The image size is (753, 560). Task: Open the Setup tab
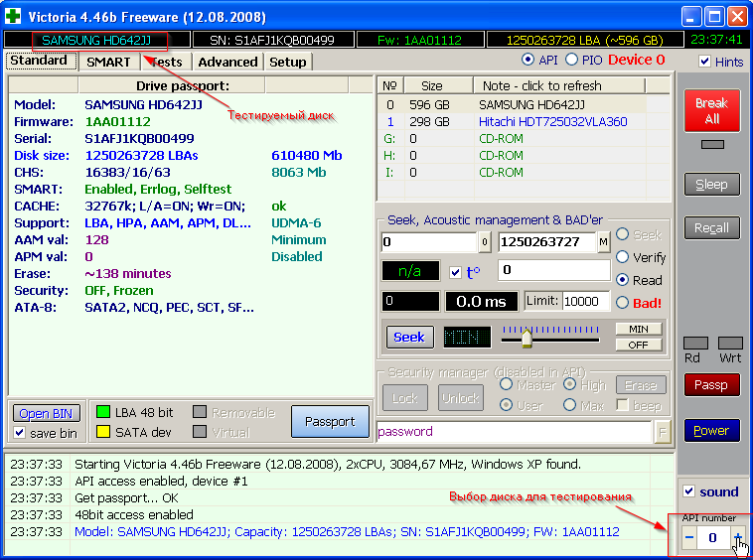tap(288, 62)
